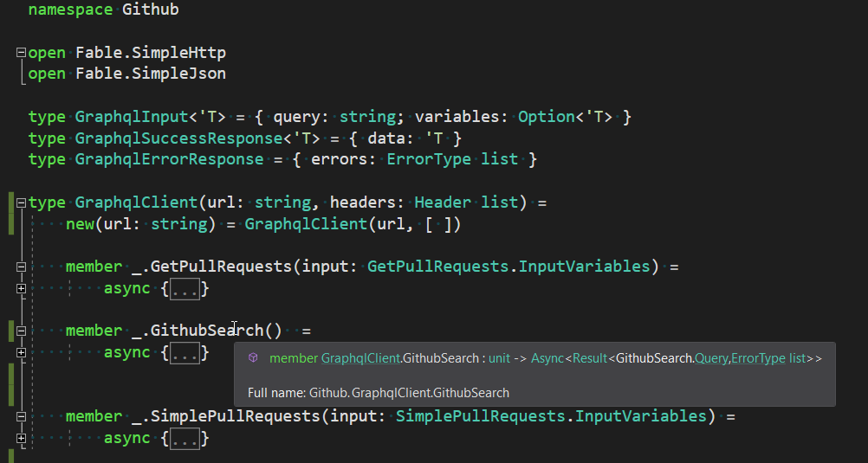Follow GraphqlClient link in tooltip
The height and width of the screenshot is (463, 868).
tap(360, 358)
